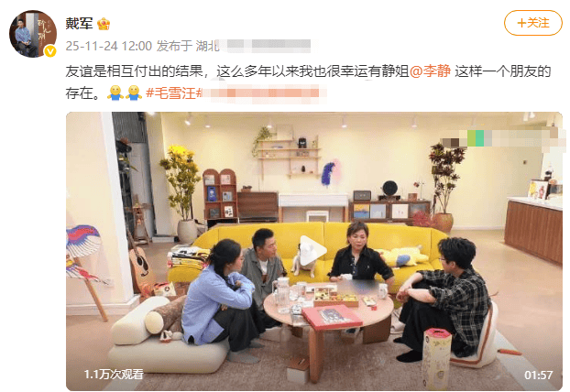Click the second hugging emoji
Image resolution: width=570 pixels, height=392 pixels.
tap(134, 93)
